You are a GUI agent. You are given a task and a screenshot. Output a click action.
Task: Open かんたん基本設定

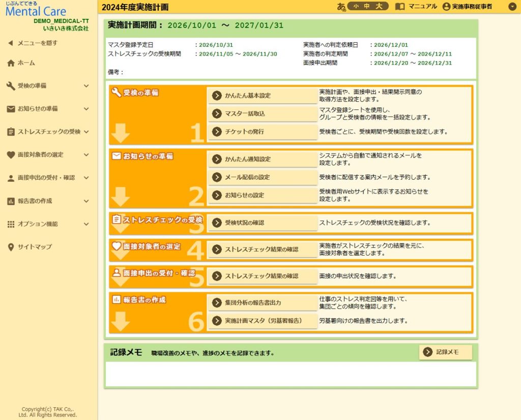pyautogui.click(x=263, y=96)
